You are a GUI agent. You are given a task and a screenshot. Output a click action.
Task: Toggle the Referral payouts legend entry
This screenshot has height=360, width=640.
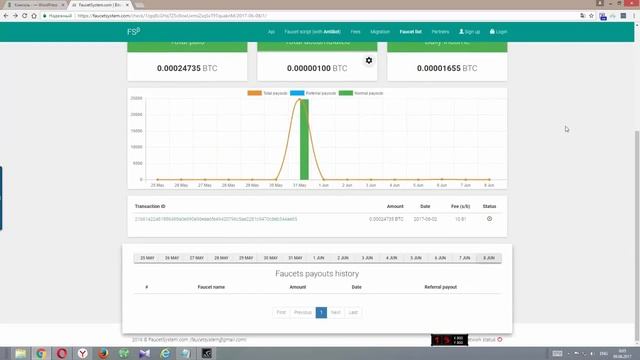(313, 93)
